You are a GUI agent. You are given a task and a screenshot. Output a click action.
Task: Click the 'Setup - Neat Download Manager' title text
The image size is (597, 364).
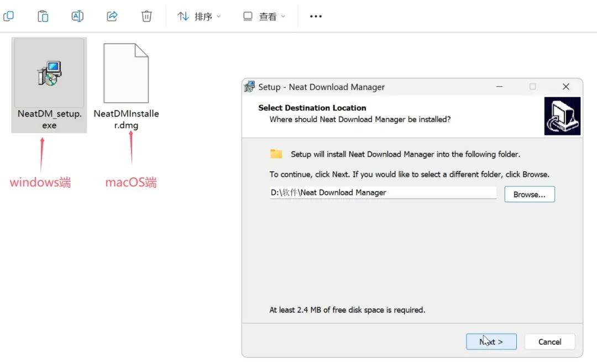point(321,87)
